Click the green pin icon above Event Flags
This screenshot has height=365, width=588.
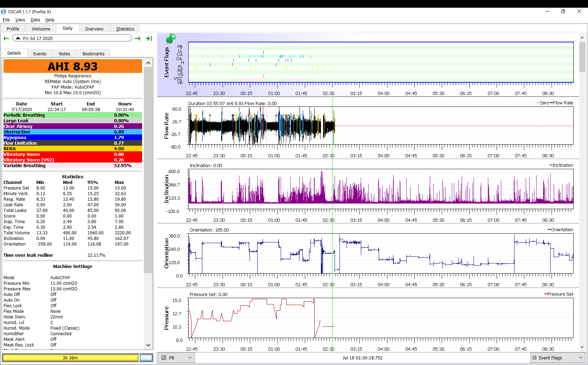[171, 38]
